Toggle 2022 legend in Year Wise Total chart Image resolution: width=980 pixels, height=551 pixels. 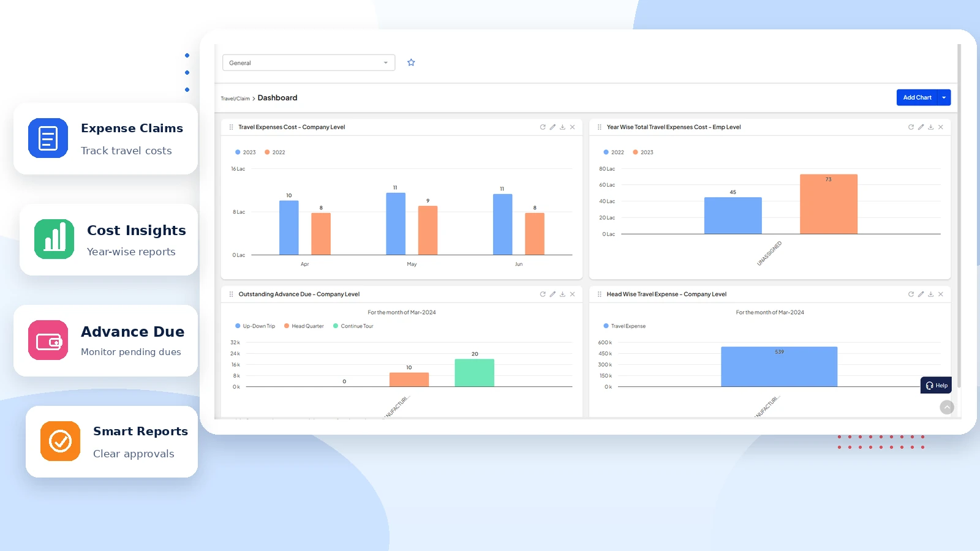point(614,152)
